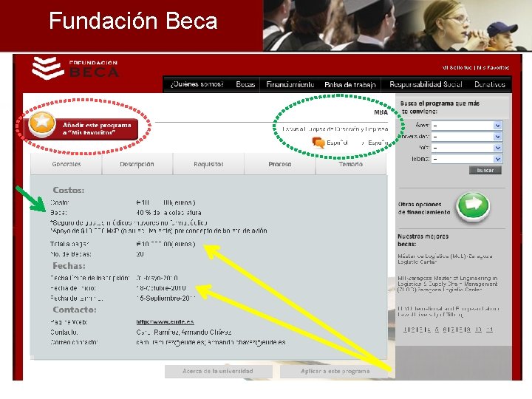This screenshot has height=399, width=532.
Task: Switch to the Generales tab
Action: point(66,164)
